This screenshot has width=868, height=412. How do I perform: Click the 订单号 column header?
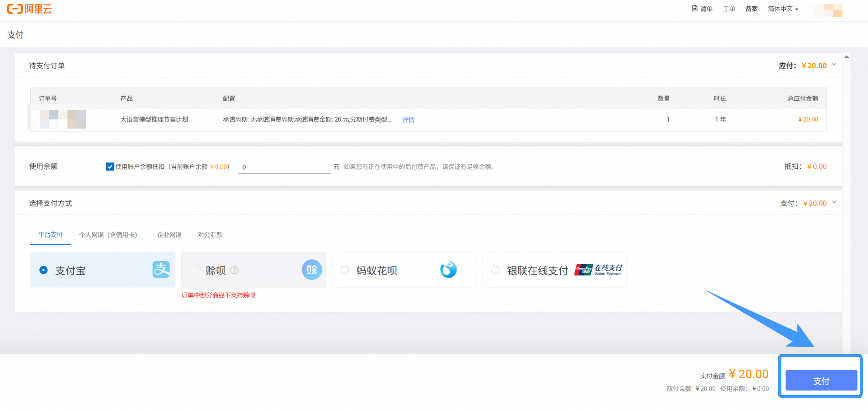point(48,98)
